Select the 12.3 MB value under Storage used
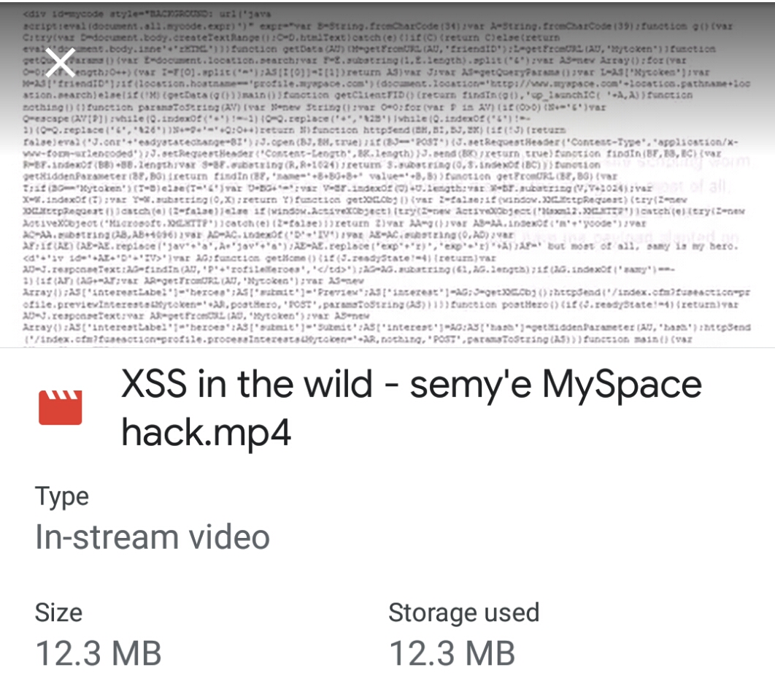This screenshot has height=700, width=775. click(452, 653)
